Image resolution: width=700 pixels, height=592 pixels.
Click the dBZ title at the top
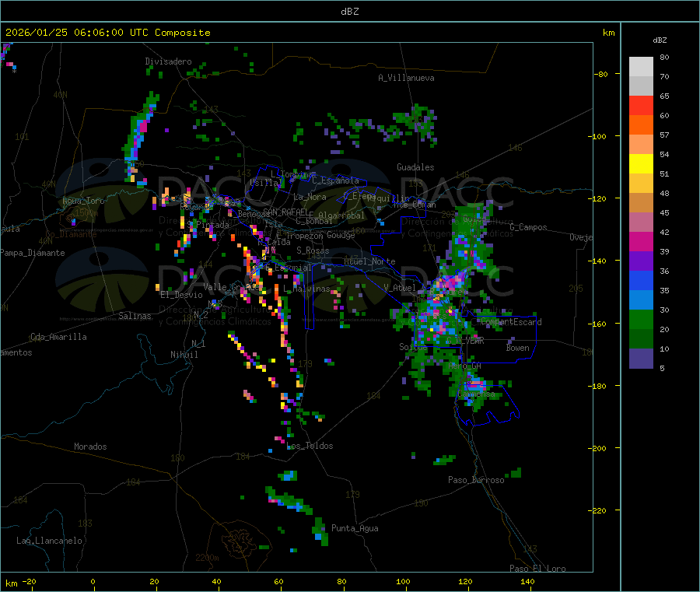coord(349,12)
